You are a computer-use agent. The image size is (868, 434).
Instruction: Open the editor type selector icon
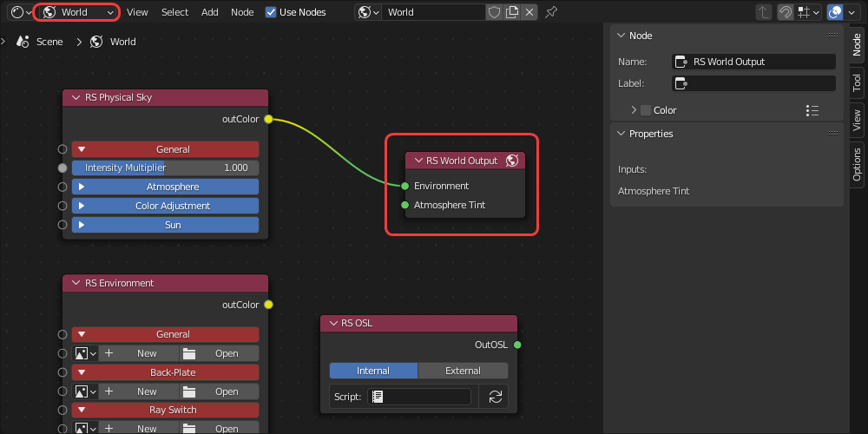[x=21, y=12]
